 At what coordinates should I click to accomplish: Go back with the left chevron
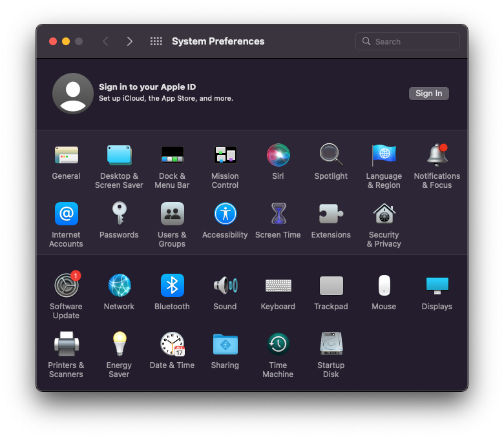coord(106,41)
